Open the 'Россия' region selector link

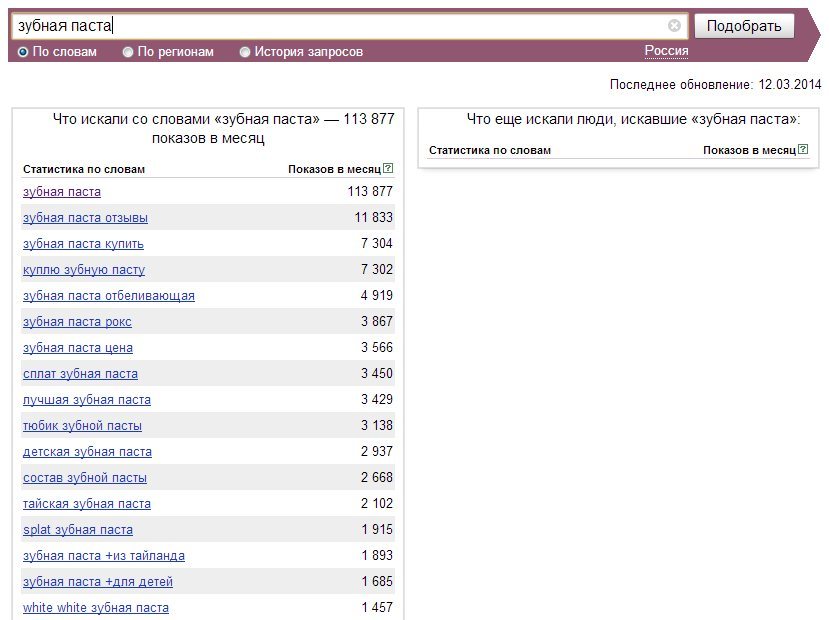pyautogui.click(x=666, y=51)
